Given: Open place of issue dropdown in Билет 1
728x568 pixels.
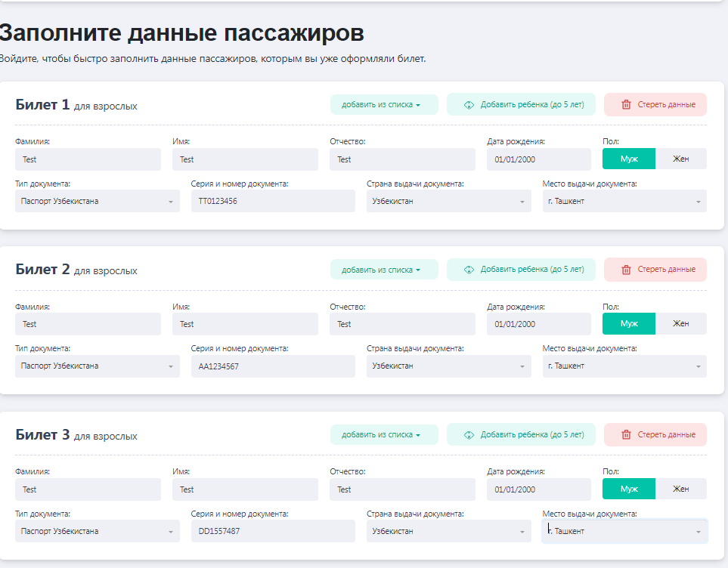Looking at the screenshot, I should tap(624, 202).
